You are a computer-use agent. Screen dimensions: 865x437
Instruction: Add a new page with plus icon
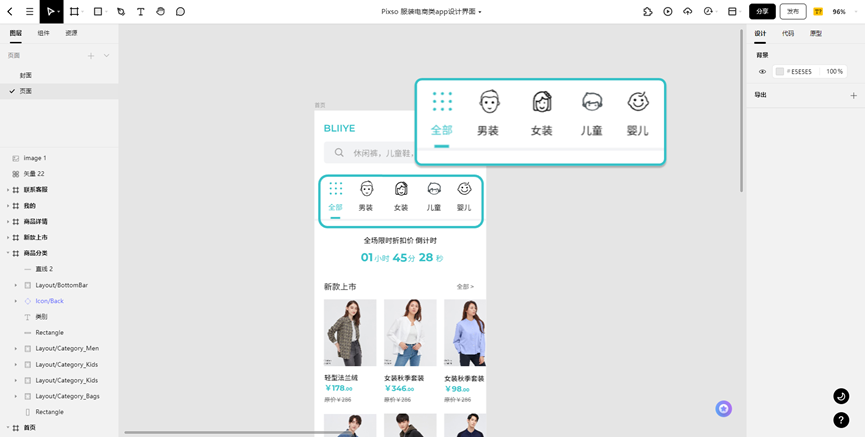click(91, 56)
